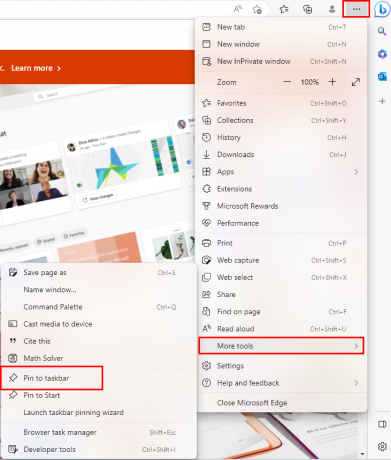Screen dimensions: 391x460
Task: Open the Outlook sidebar icon
Action: point(382,77)
